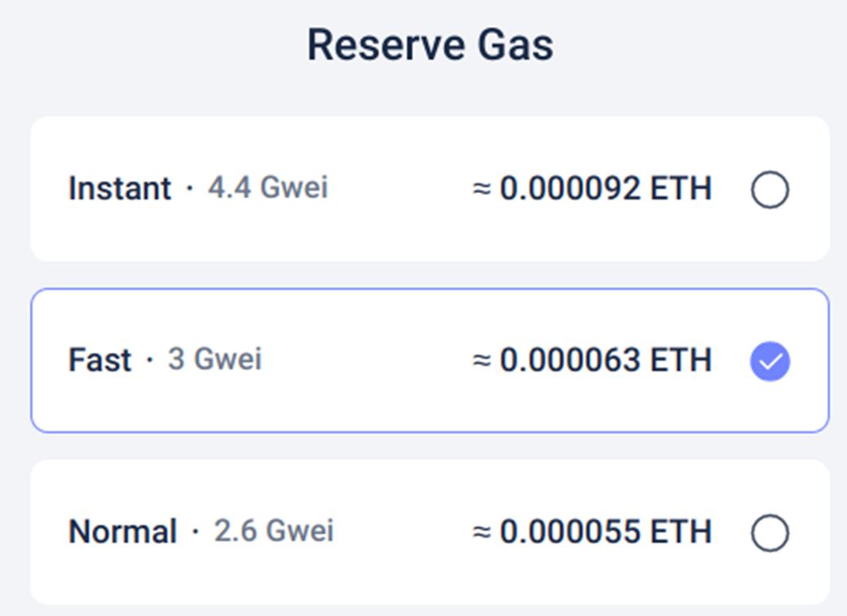This screenshot has width=847, height=616.
Task: Click the Reserve Gas title
Action: (430, 44)
